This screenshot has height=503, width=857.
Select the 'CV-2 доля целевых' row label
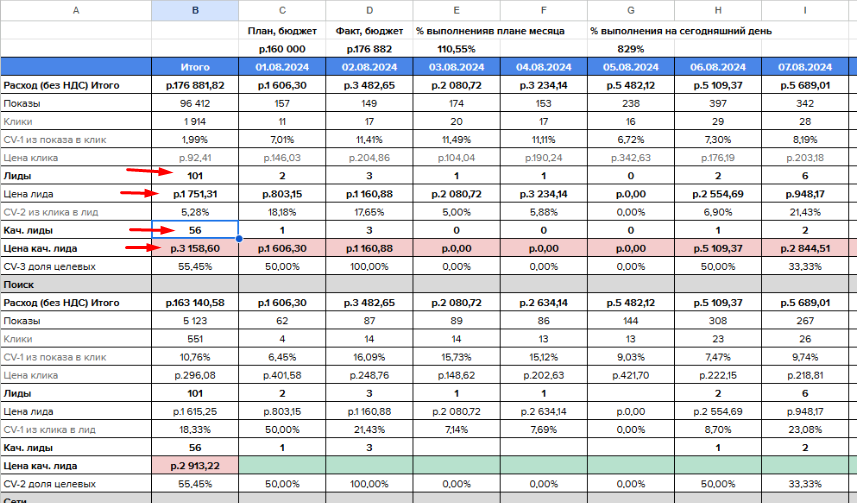[50, 484]
